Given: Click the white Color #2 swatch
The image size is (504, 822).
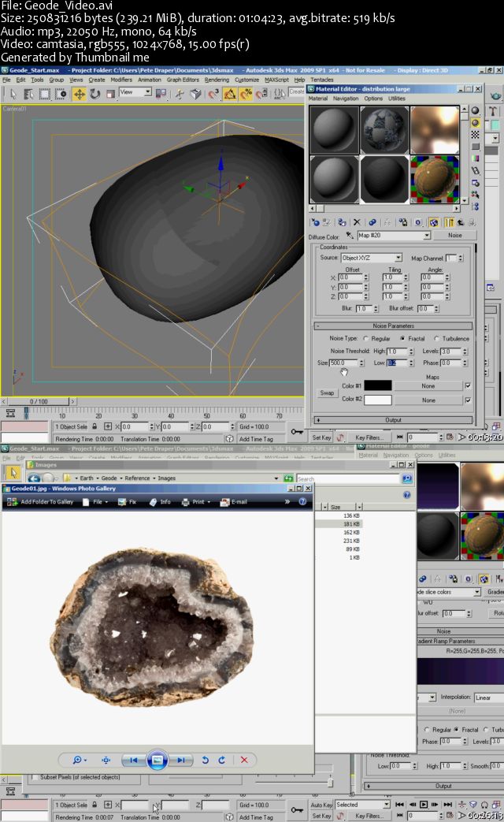Looking at the screenshot, I should (378, 400).
